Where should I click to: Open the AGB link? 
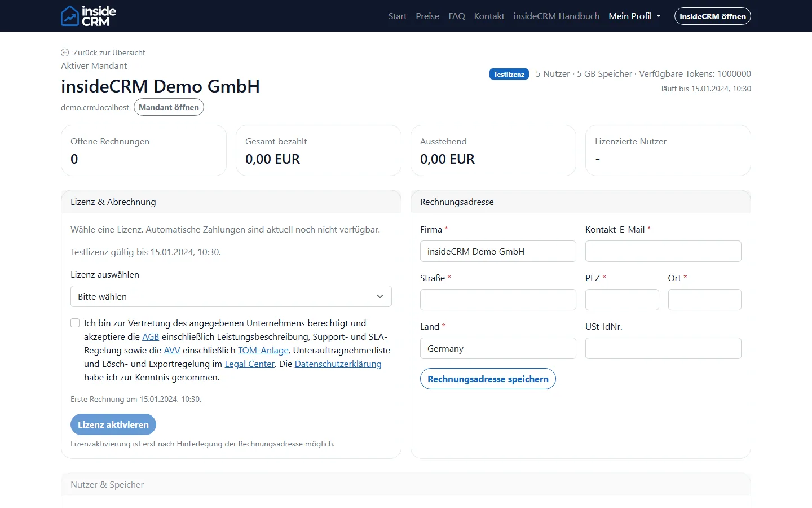click(x=151, y=336)
